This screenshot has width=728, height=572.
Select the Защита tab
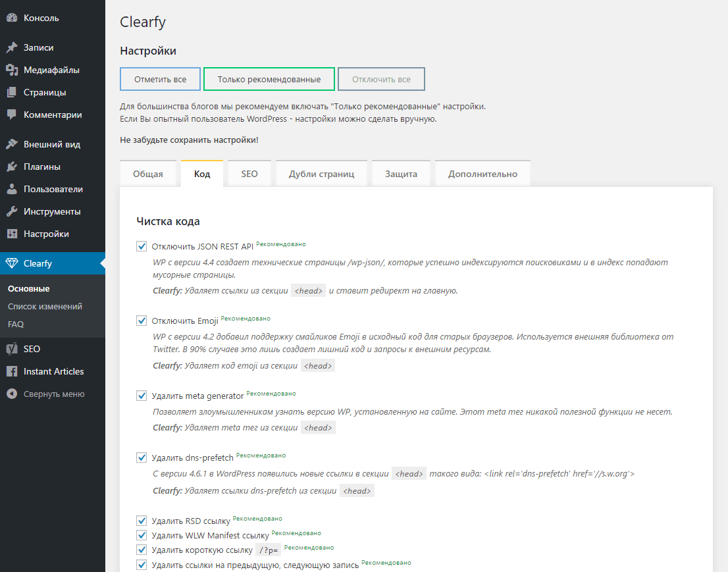click(401, 174)
